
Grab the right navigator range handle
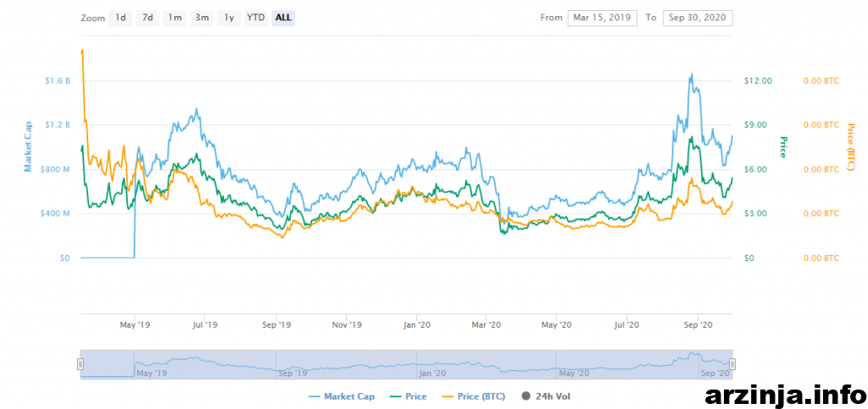(x=732, y=364)
